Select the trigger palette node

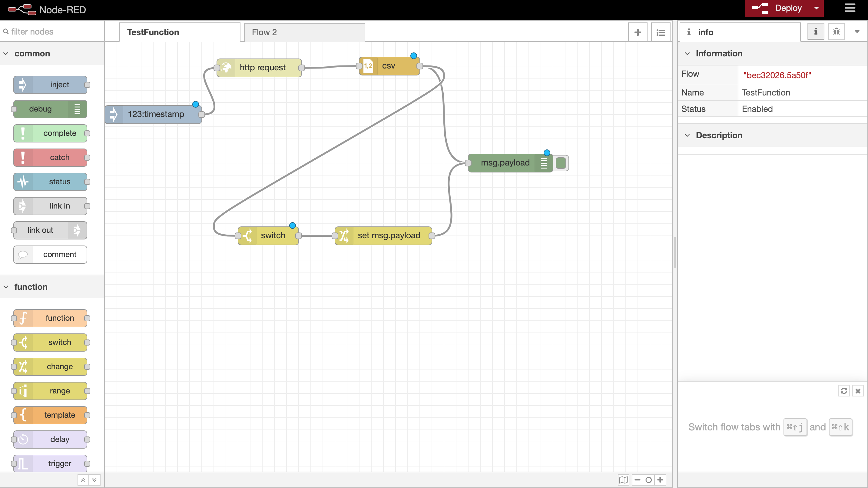pyautogui.click(x=50, y=464)
